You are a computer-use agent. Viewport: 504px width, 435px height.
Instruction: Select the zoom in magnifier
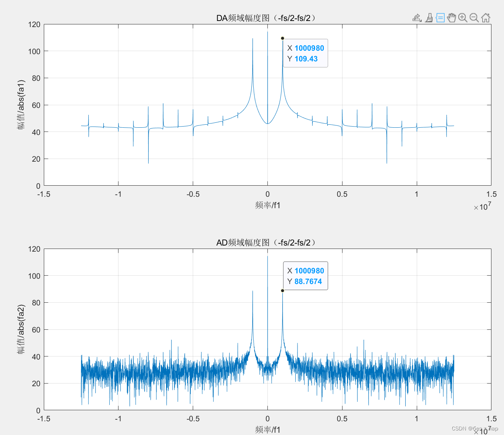tap(463, 18)
